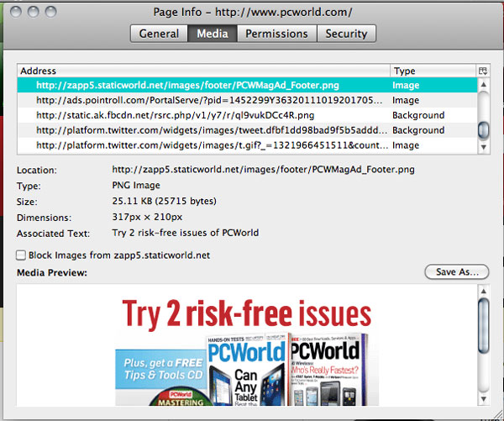Click the '25.11 KB (25715 bytes)' size value
The width and height of the screenshot is (504, 421).
165,202
